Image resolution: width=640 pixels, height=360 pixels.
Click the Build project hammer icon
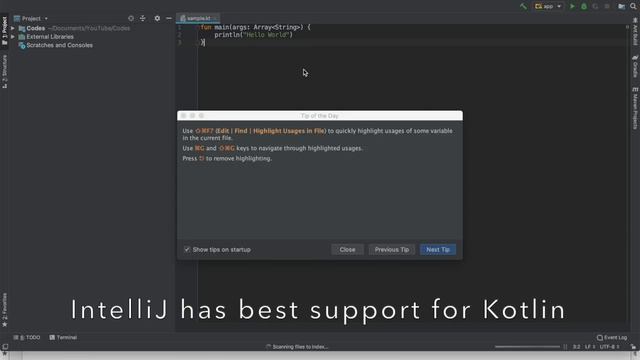(x=523, y=6)
